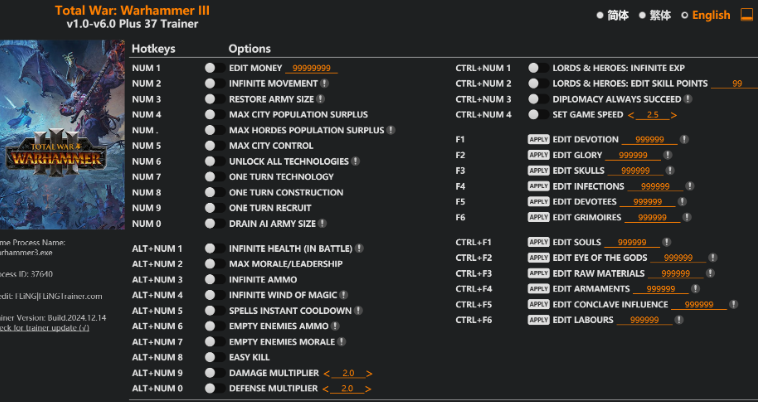Click info icon beside Edit Raw Materials

click(710, 273)
